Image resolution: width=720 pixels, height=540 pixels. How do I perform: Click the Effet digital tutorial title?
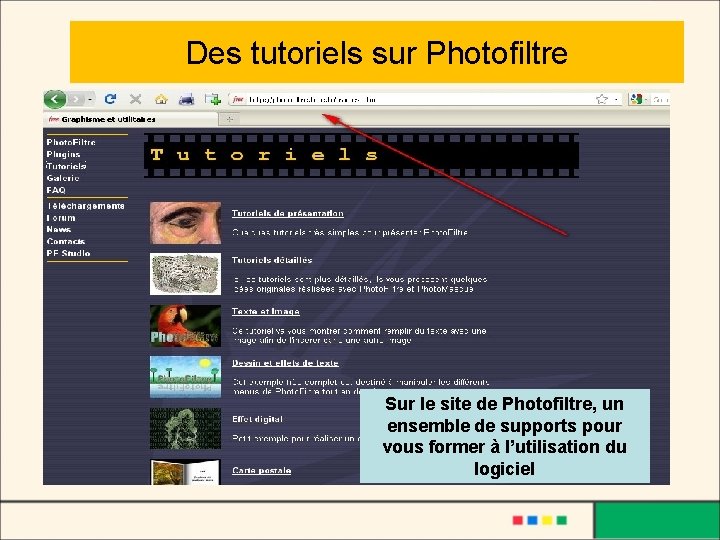(x=257, y=419)
